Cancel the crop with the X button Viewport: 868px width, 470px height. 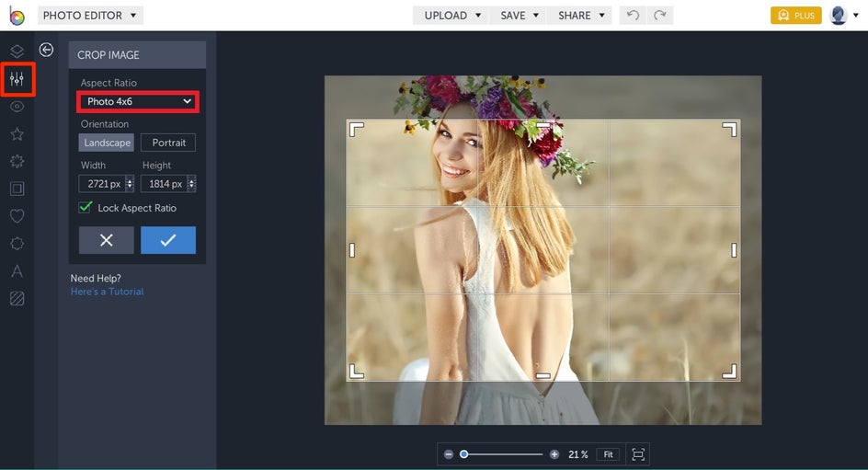click(x=107, y=240)
